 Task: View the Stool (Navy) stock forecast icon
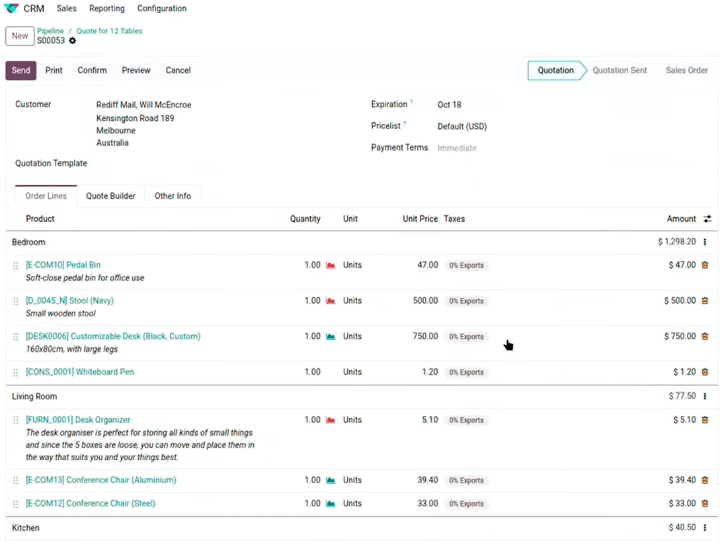[x=330, y=301]
